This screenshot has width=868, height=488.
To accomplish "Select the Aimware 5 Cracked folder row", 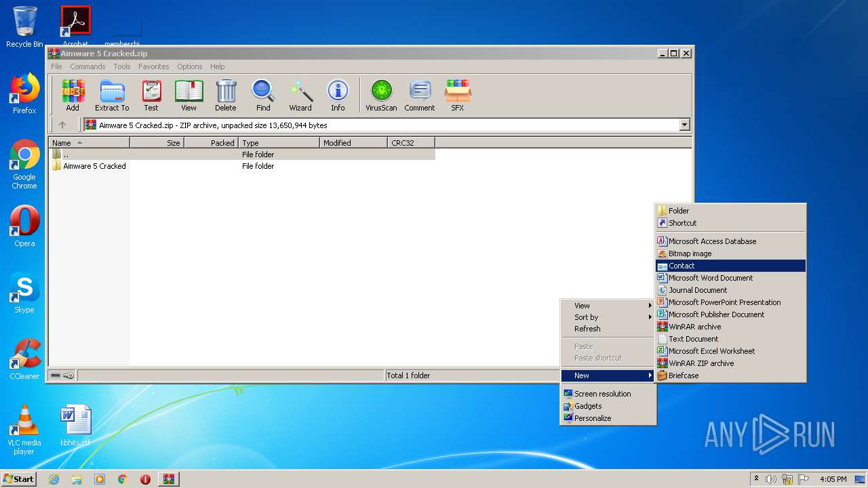I will point(242,166).
